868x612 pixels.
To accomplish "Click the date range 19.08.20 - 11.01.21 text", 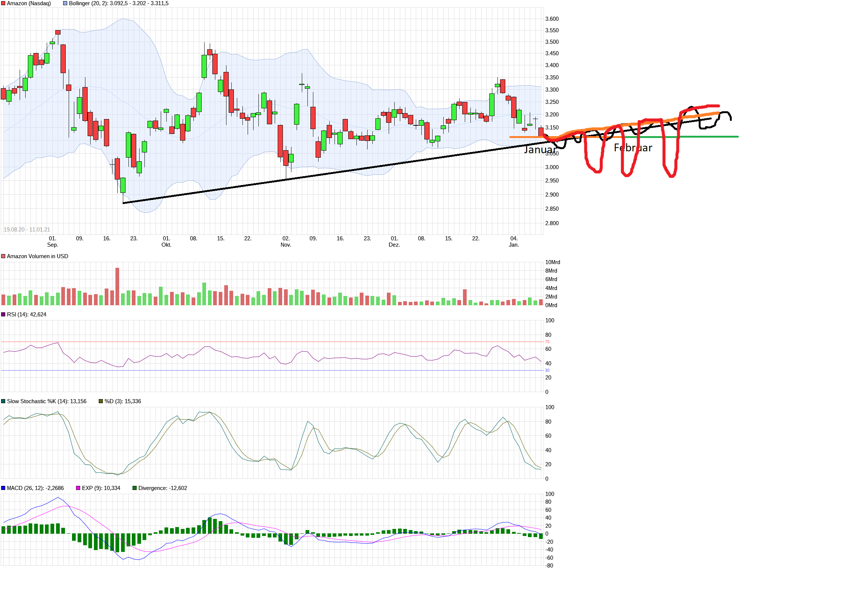I will coord(27,230).
